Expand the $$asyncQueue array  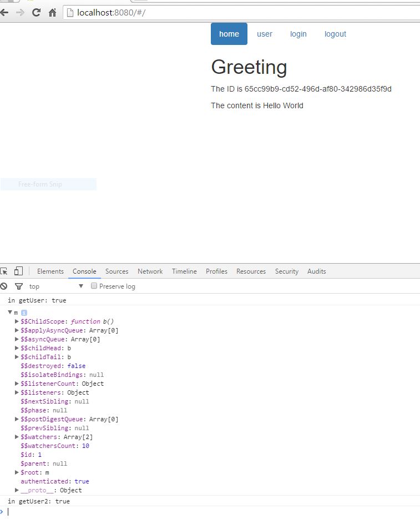(17, 339)
